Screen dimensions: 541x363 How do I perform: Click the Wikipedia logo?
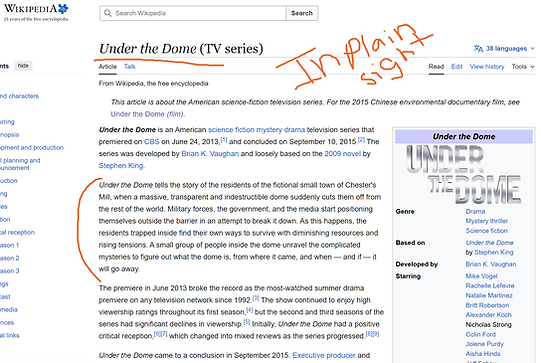coord(36,12)
